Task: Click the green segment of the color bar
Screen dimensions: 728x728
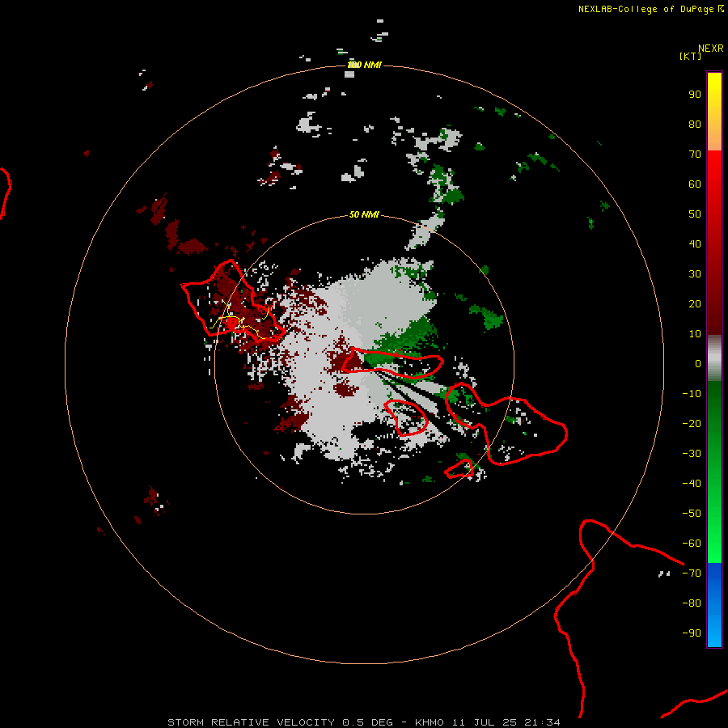Action: point(714,472)
